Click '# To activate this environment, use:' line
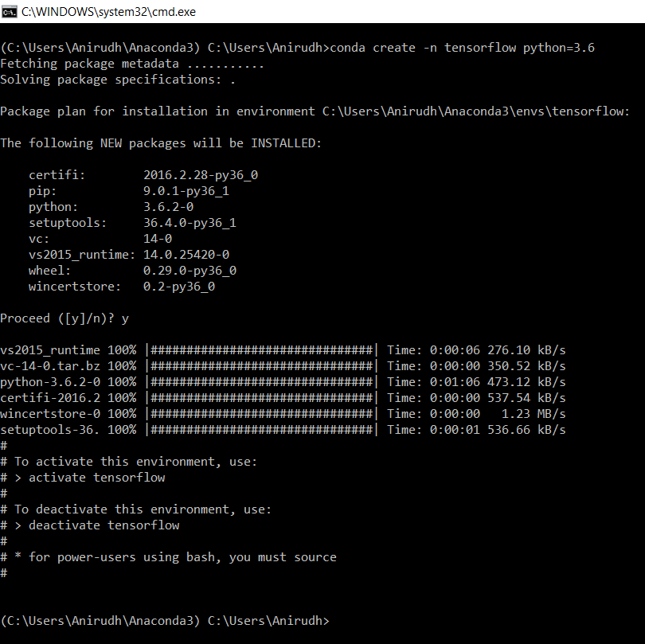Screen dimensions: 645x644 pyautogui.click(x=129, y=462)
